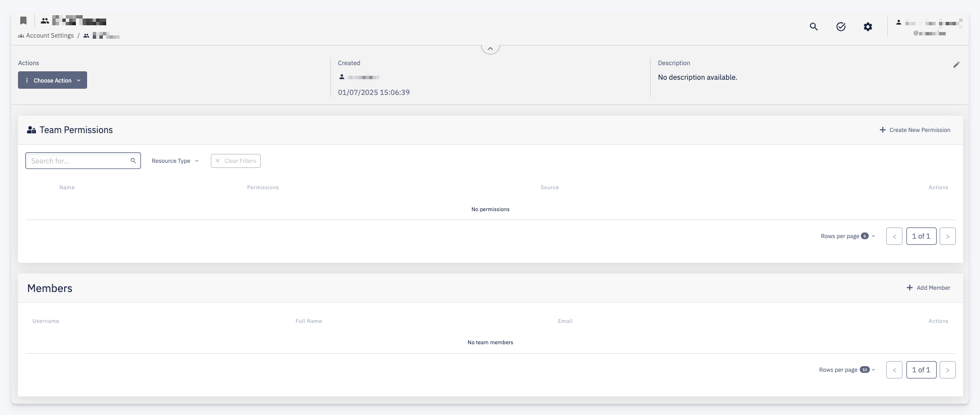Go to Account Settings breadcrumb
Image resolution: width=980 pixels, height=415 pixels.
point(46,35)
